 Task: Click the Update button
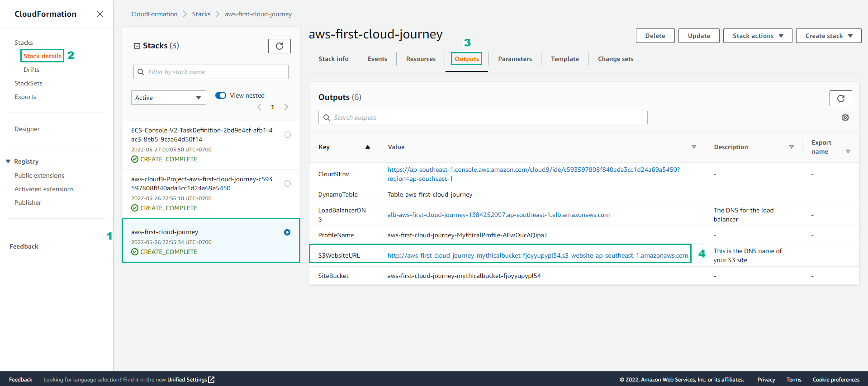point(699,36)
